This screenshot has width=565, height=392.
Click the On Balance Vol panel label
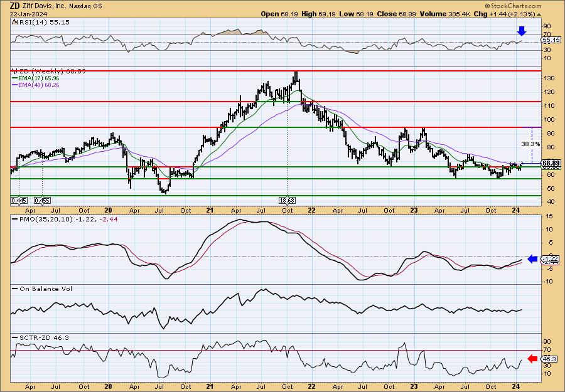(46, 289)
